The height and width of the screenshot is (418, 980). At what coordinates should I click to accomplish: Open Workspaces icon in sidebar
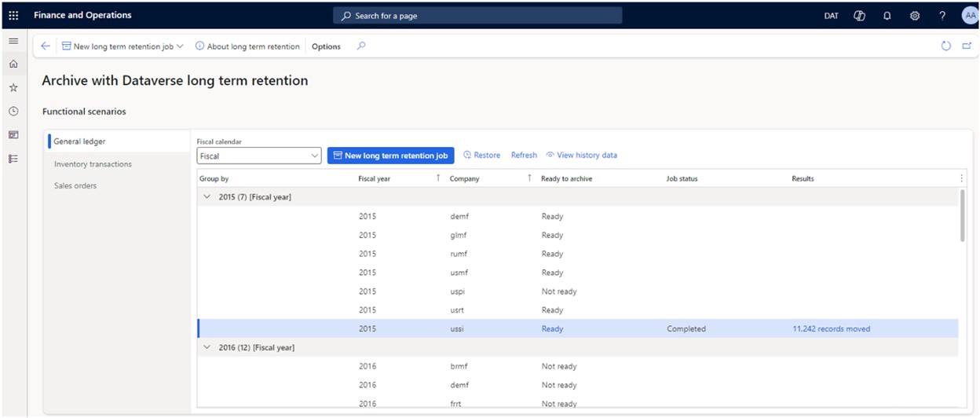(x=13, y=135)
